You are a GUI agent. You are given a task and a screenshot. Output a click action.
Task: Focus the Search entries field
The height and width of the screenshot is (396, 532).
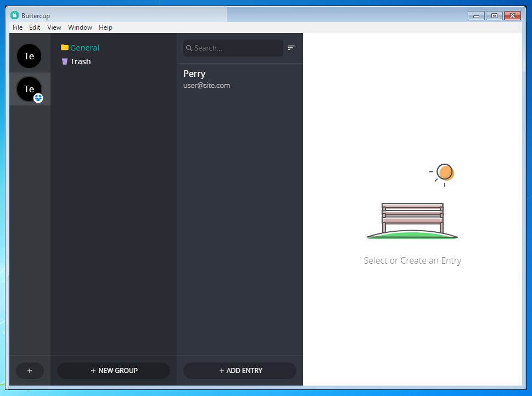pyautogui.click(x=233, y=48)
